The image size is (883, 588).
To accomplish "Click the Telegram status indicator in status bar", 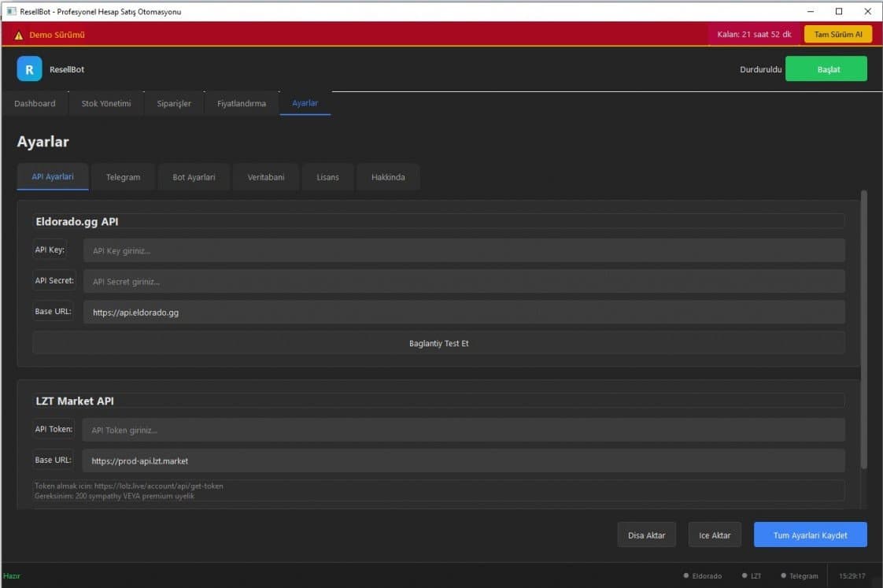I will pos(800,575).
